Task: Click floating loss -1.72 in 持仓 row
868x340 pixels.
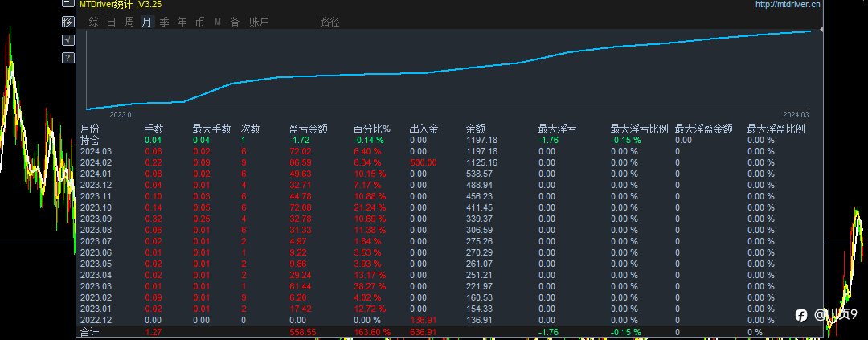Action: [x=300, y=140]
